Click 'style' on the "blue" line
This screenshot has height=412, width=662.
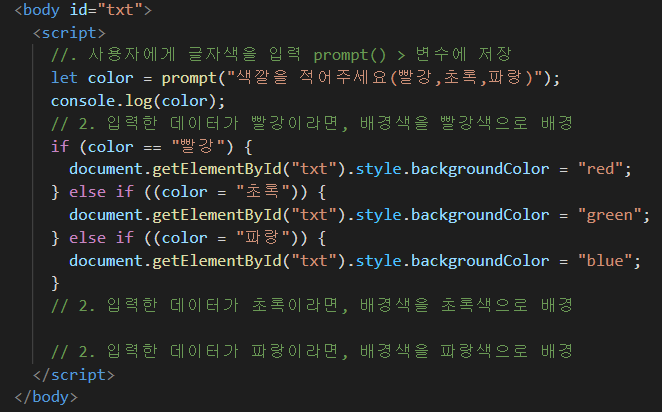click(379, 261)
